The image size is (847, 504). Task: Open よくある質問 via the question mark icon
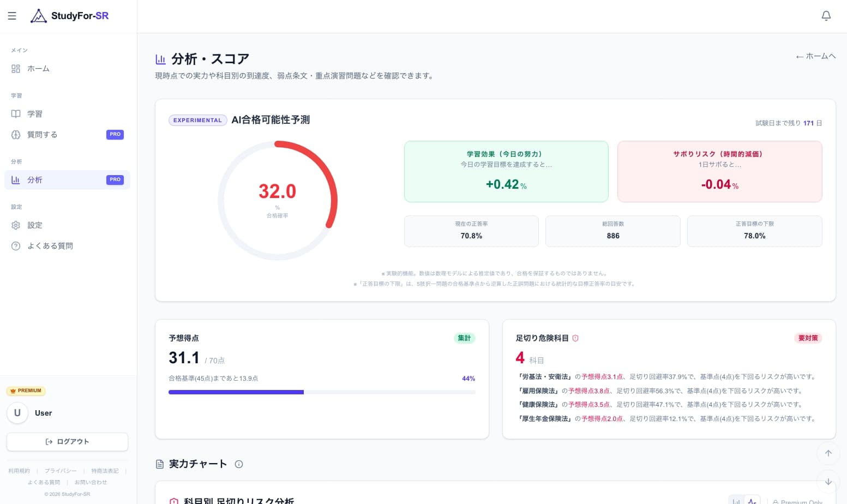(x=16, y=246)
